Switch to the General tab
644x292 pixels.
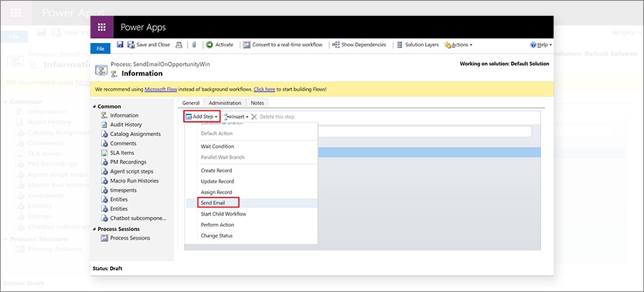190,103
